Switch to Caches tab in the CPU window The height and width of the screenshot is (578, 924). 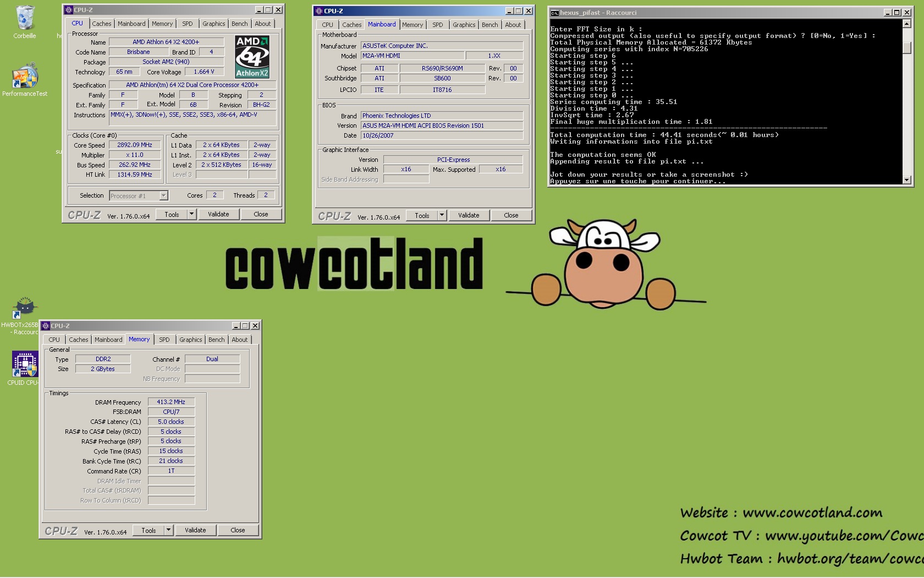point(102,24)
